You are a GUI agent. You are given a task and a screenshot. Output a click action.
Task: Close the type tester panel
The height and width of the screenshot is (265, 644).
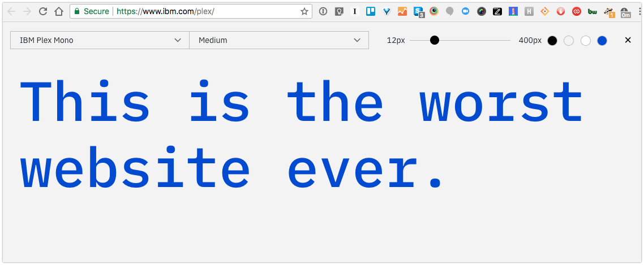(628, 40)
